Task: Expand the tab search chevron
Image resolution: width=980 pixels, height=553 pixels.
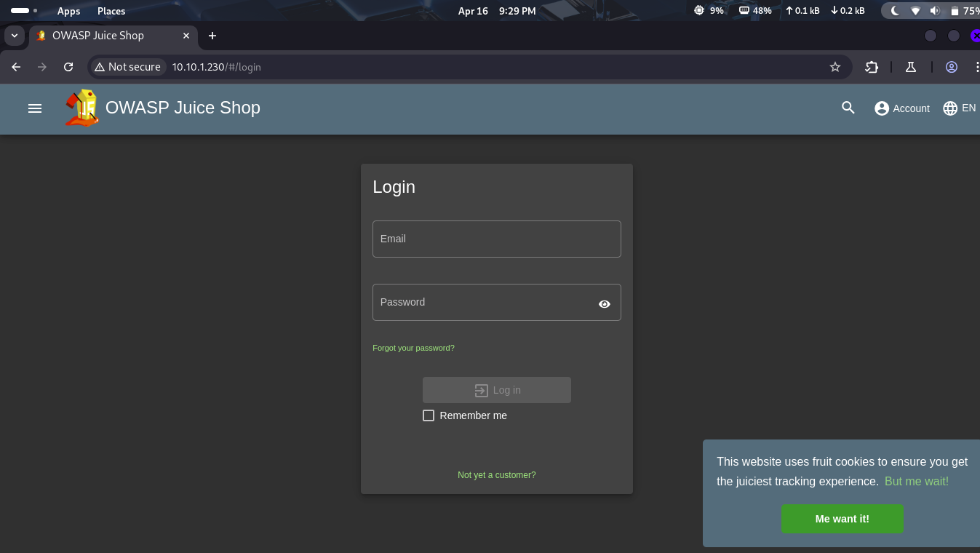Action: (x=14, y=36)
